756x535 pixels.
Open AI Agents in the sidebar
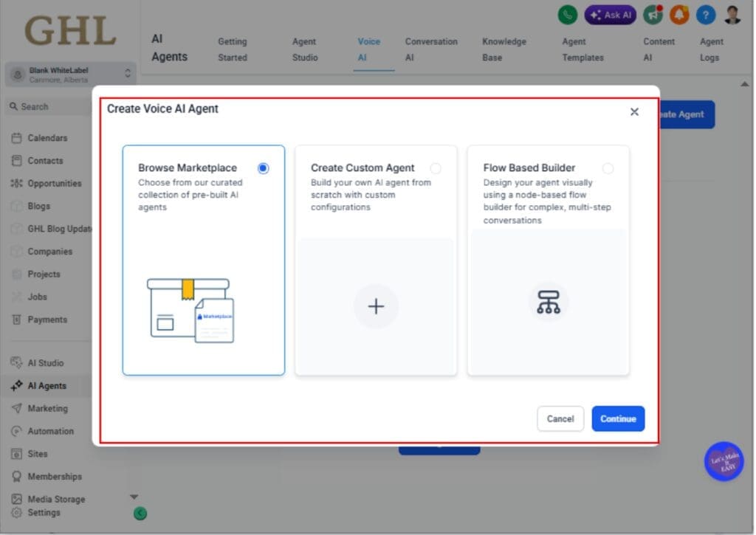[47, 386]
